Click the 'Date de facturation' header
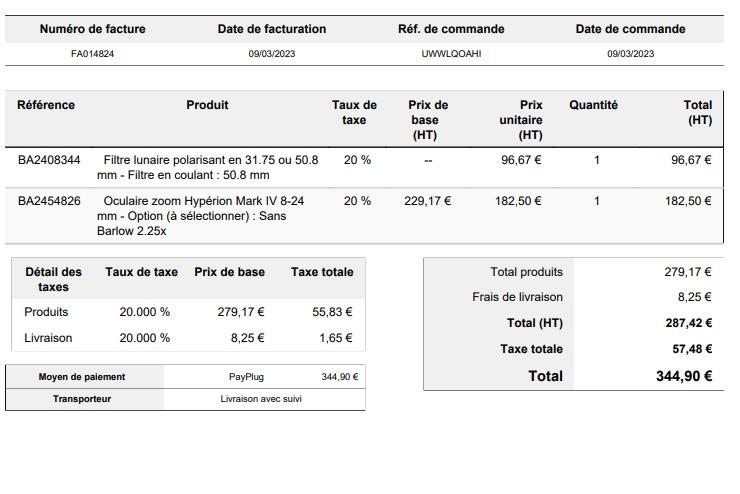 [x=272, y=29]
